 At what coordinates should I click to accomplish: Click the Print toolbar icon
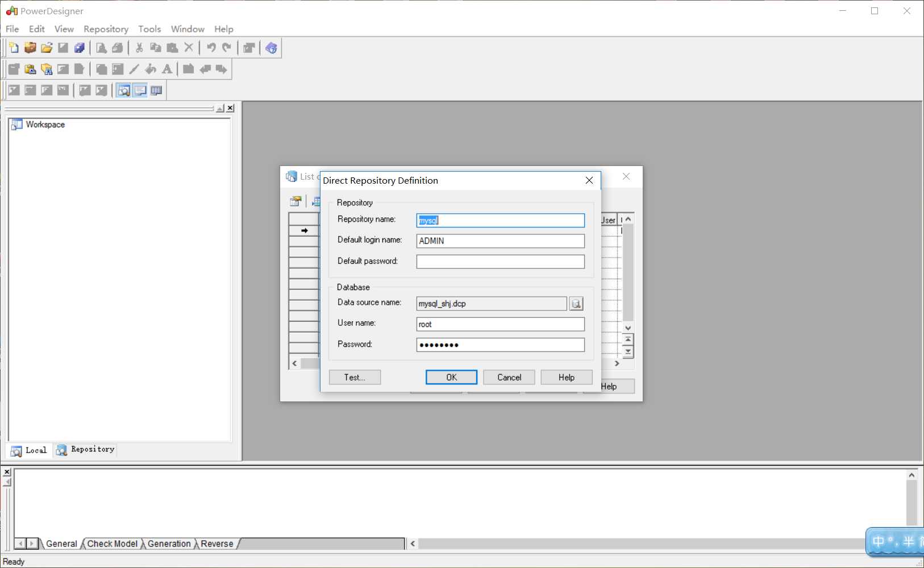[118, 48]
